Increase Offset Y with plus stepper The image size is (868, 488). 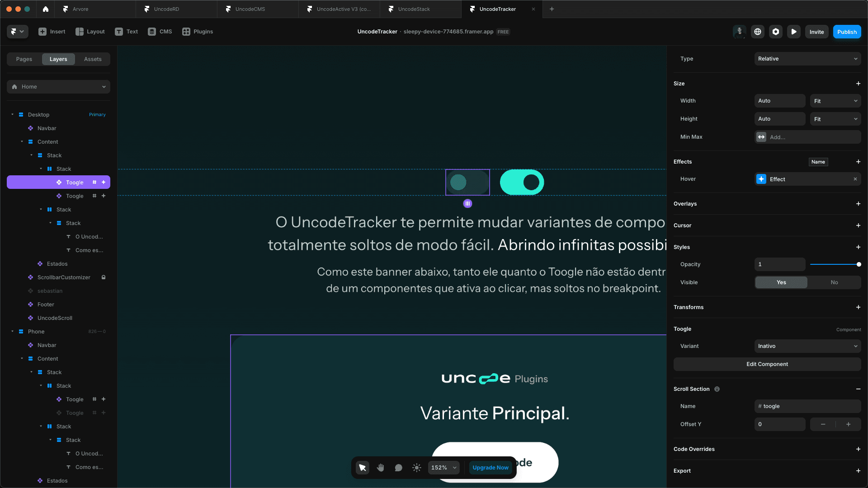[x=849, y=424]
